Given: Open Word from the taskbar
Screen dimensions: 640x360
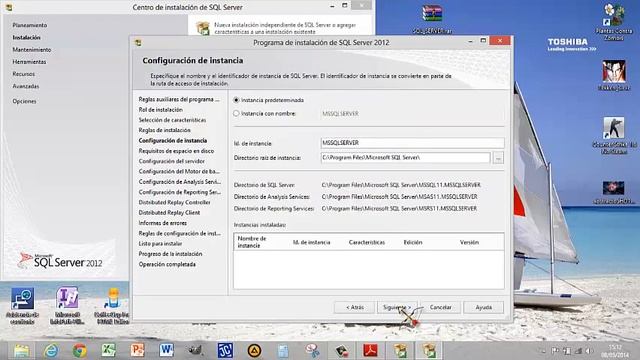Looking at the screenshot, I should point(167,350).
